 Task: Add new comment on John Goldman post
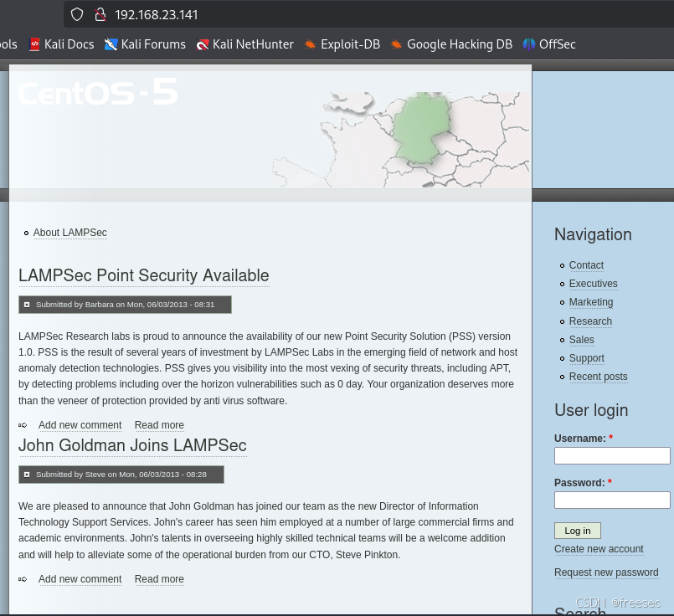coord(80,579)
